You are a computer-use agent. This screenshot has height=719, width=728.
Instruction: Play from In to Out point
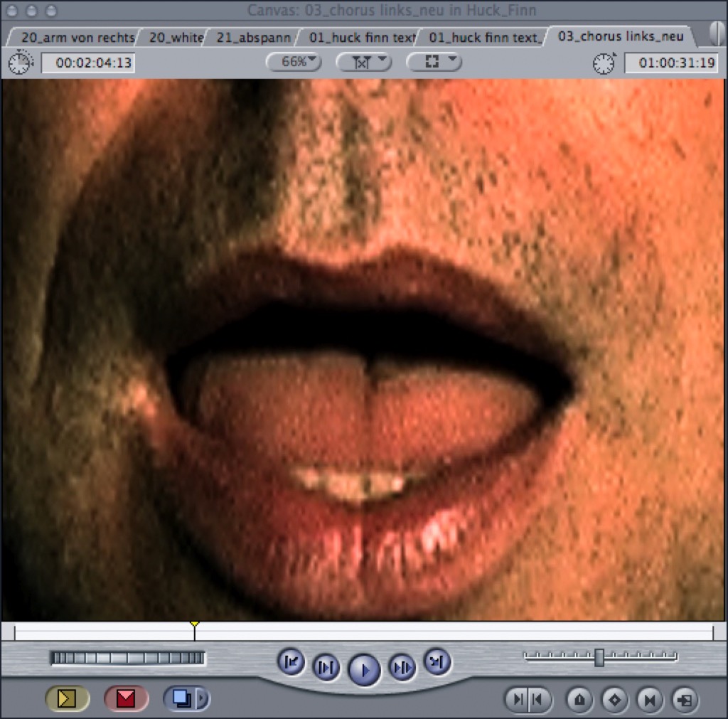coord(326,668)
